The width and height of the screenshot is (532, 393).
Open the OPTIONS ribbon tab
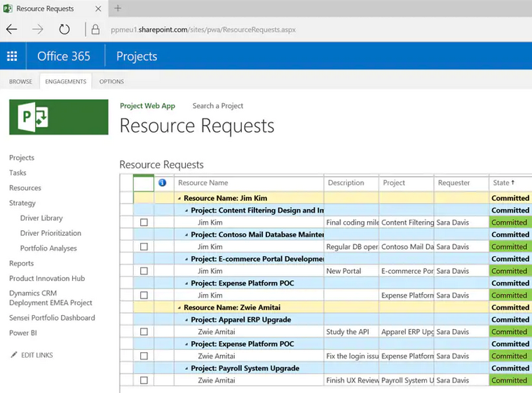(x=111, y=81)
